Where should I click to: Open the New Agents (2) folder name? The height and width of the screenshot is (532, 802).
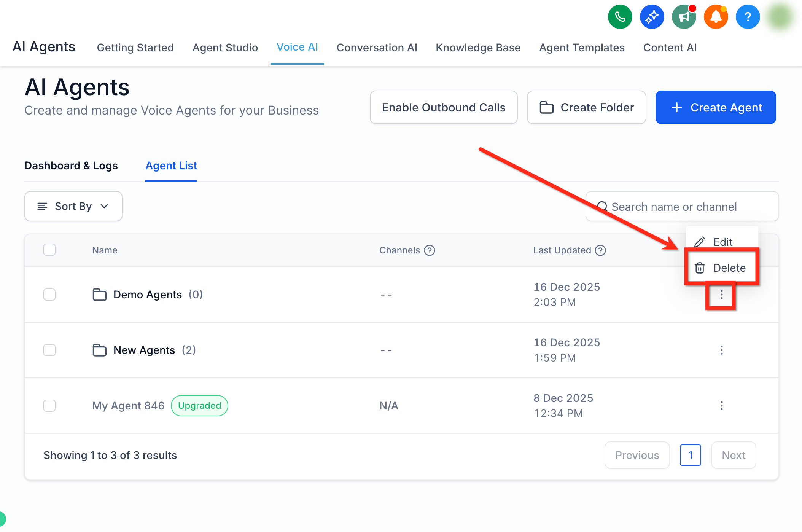[x=155, y=350]
